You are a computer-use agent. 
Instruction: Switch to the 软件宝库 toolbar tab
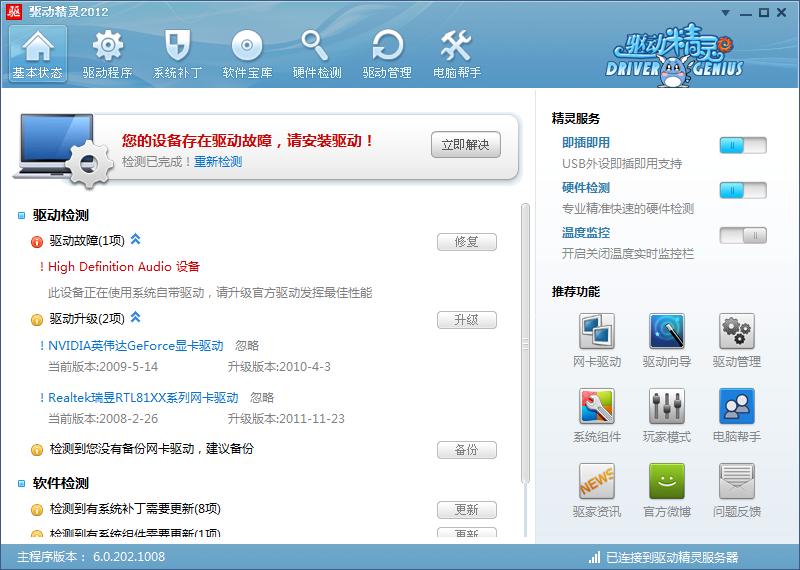pyautogui.click(x=247, y=54)
